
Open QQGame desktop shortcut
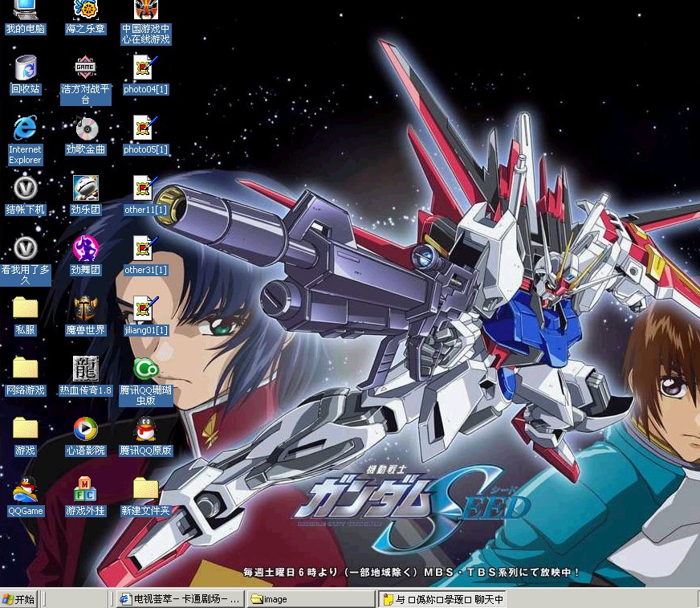click(x=25, y=490)
